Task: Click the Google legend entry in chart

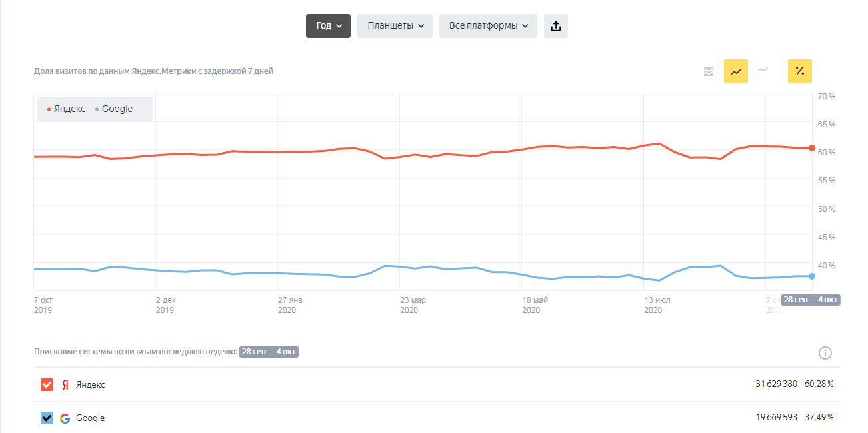Action: tap(114, 109)
